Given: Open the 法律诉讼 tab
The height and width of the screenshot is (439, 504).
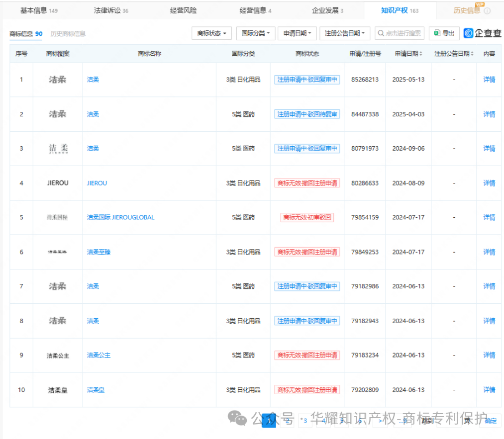Looking at the screenshot, I should click(x=111, y=10).
